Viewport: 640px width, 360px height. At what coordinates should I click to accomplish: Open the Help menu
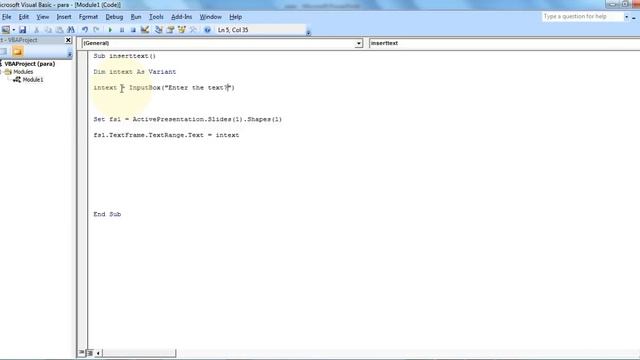236,17
